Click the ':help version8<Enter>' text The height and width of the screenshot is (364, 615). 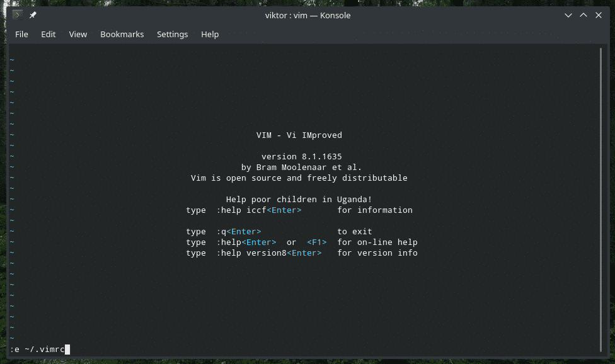(268, 253)
